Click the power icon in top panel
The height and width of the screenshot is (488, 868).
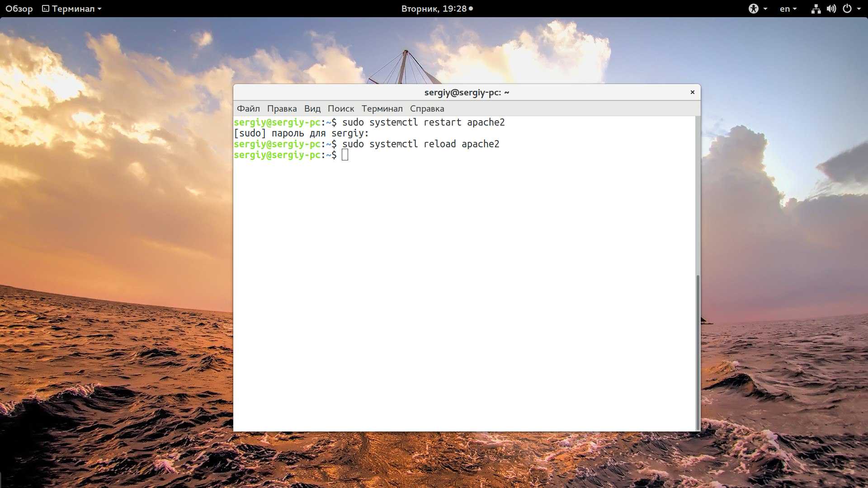pyautogui.click(x=847, y=9)
